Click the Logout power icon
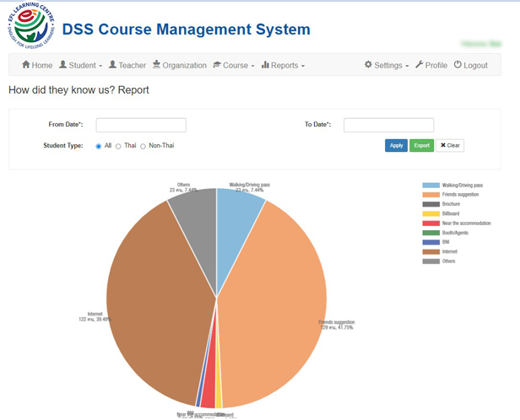520x420 pixels. (x=458, y=65)
